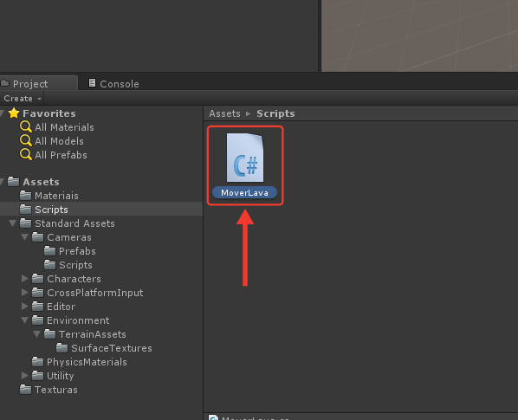
Task: Expand the Utility folder
Action: click(x=25, y=376)
